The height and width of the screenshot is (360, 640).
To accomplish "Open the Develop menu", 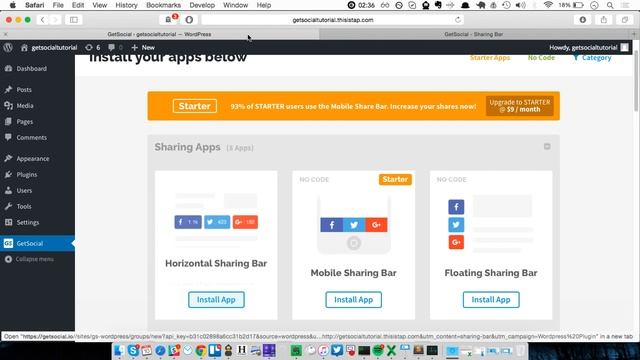I will click(x=202, y=5).
